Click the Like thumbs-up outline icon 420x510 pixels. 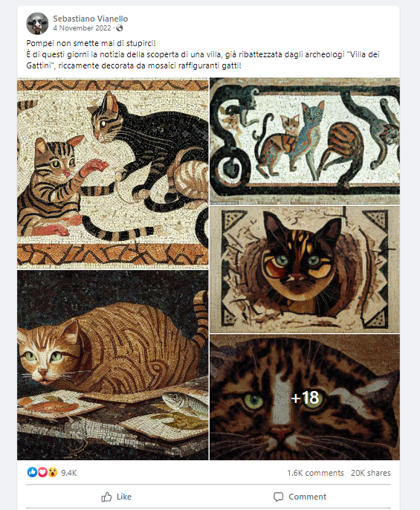click(106, 497)
